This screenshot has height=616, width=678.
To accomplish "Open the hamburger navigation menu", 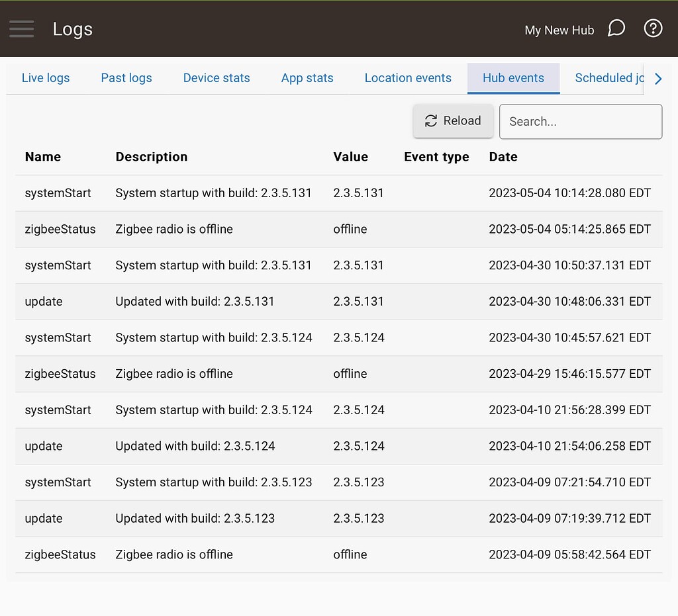I will (x=22, y=29).
